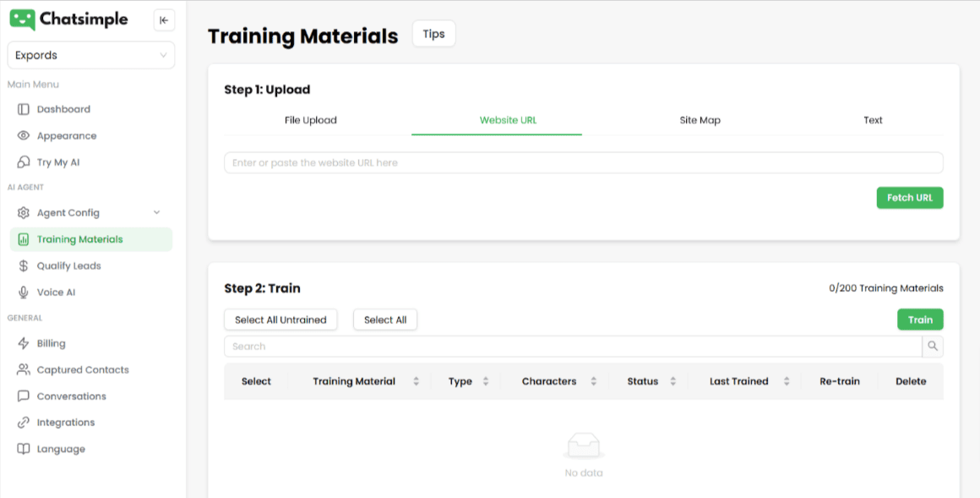Click the Dashboard icon in sidebar
Viewport: 980px width, 498px height.
(x=24, y=109)
